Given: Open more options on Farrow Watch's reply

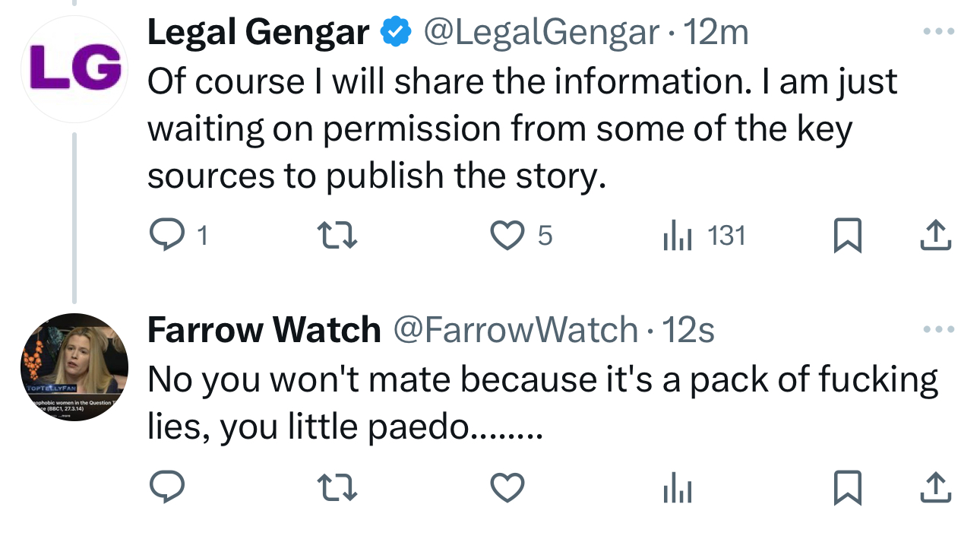Looking at the screenshot, I should click(x=936, y=330).
